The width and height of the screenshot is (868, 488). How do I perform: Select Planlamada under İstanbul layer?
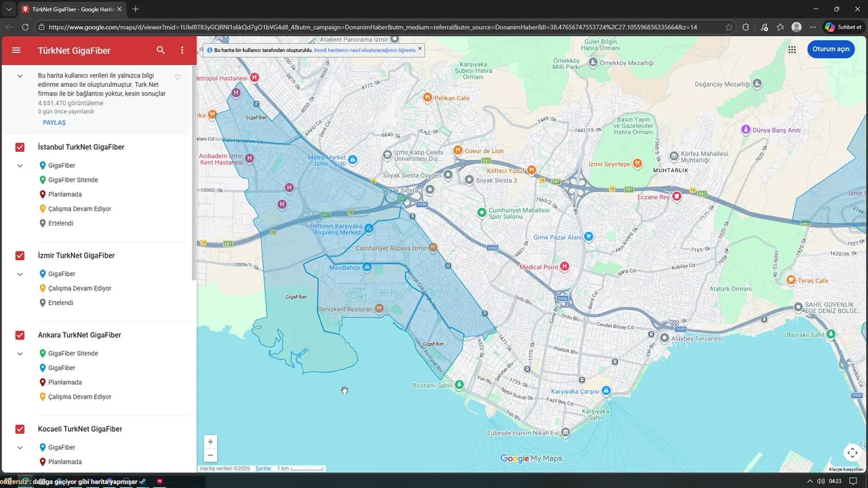(65, 195)
